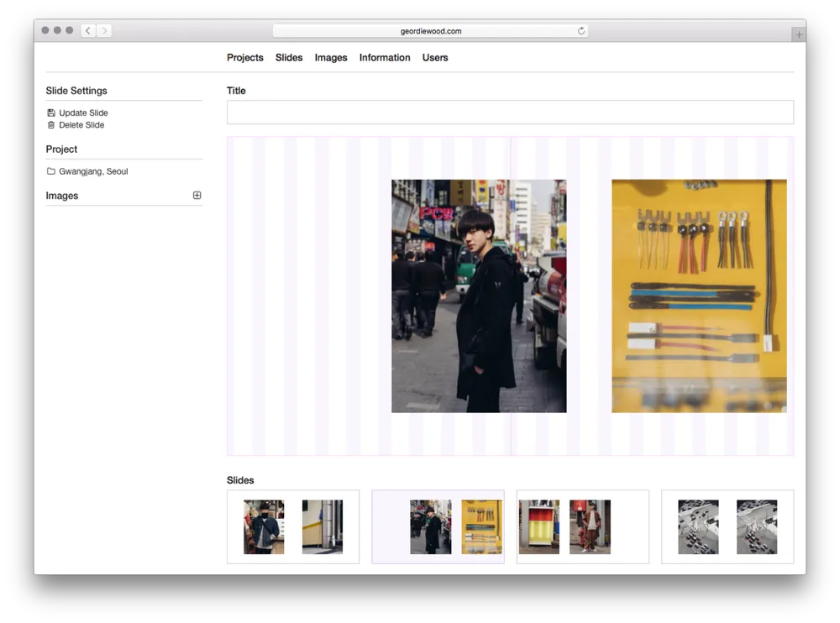This screenshot has height=623, width=840.
Task: Click into the Title text field
Action: click(x=510, y=113)
